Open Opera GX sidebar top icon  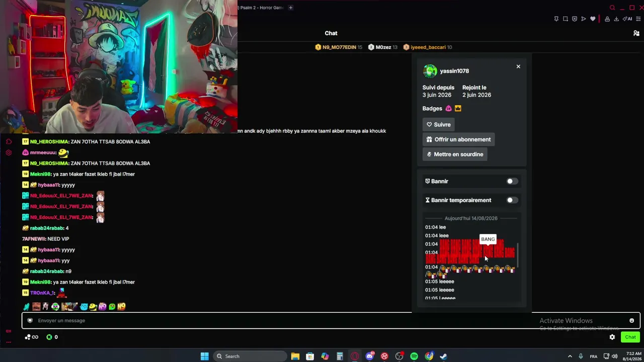pyautogui.click(x=9, y=142)
